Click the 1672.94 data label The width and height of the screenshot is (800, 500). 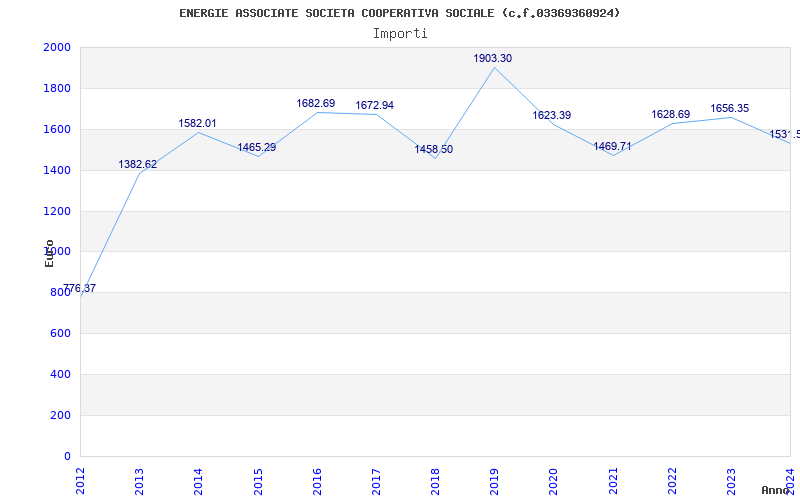(x=374, y=106)
